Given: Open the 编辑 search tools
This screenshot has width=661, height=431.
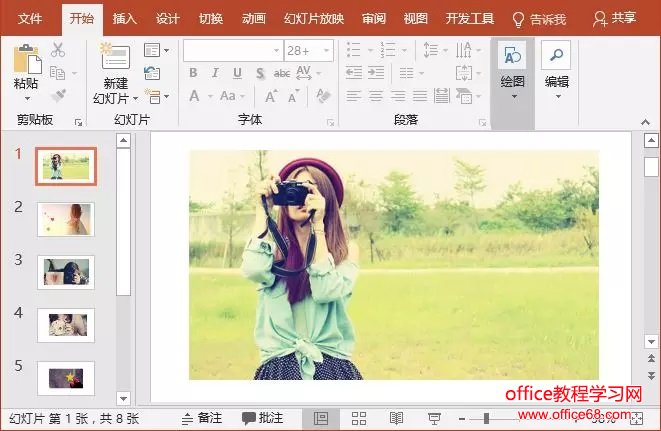Looking at the screenshot, I should [x=556, y=68].
